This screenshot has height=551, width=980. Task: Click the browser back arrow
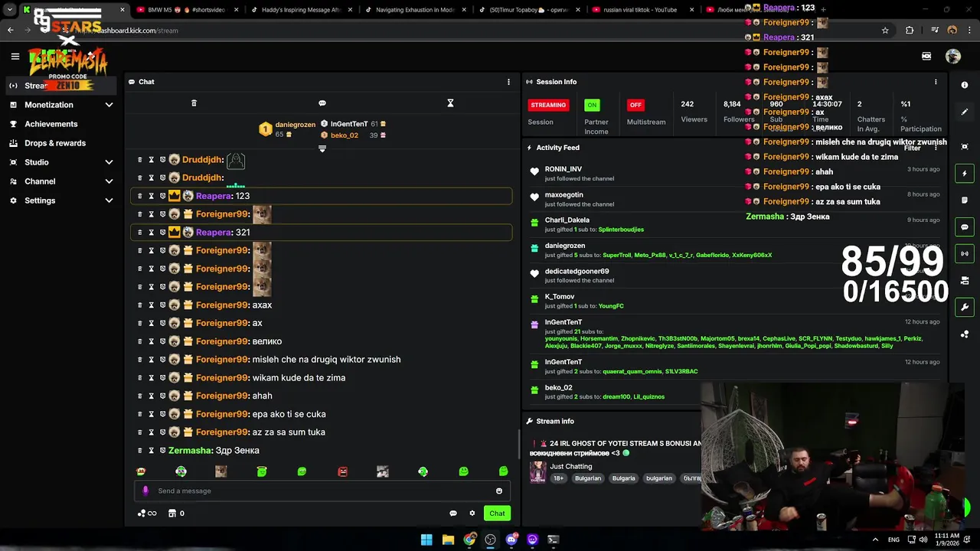(x=10, y=31)
